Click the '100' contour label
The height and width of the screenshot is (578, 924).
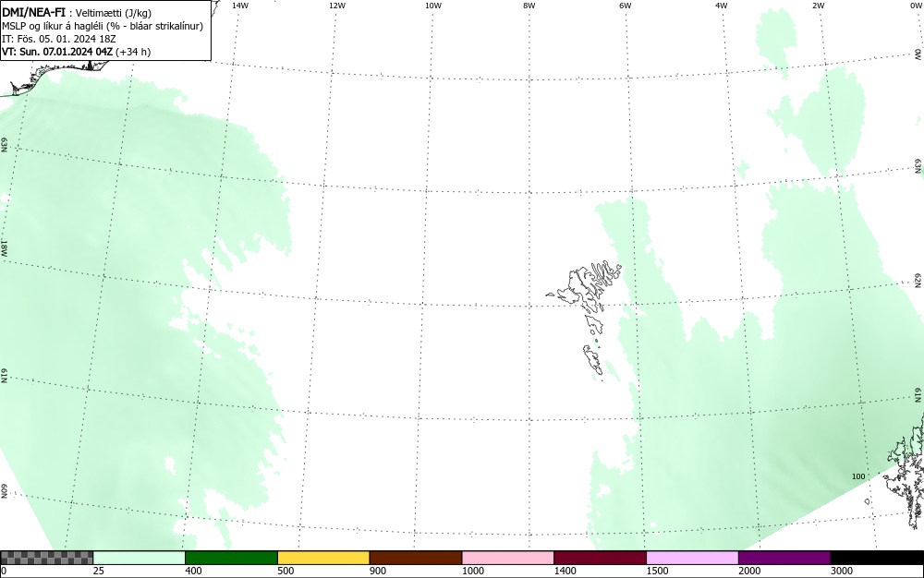(x=858, y=476)
